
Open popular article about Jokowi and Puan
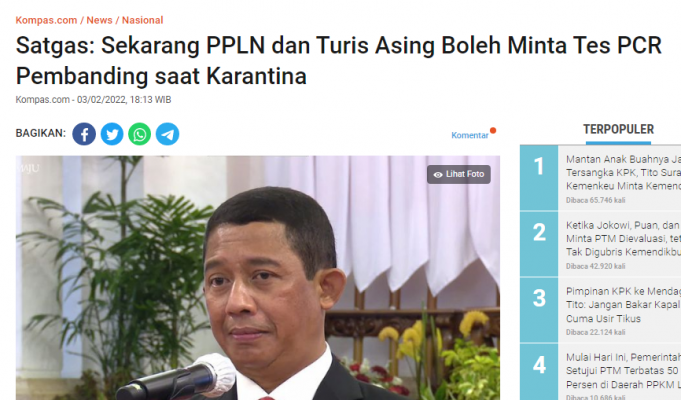click(623, 238)
